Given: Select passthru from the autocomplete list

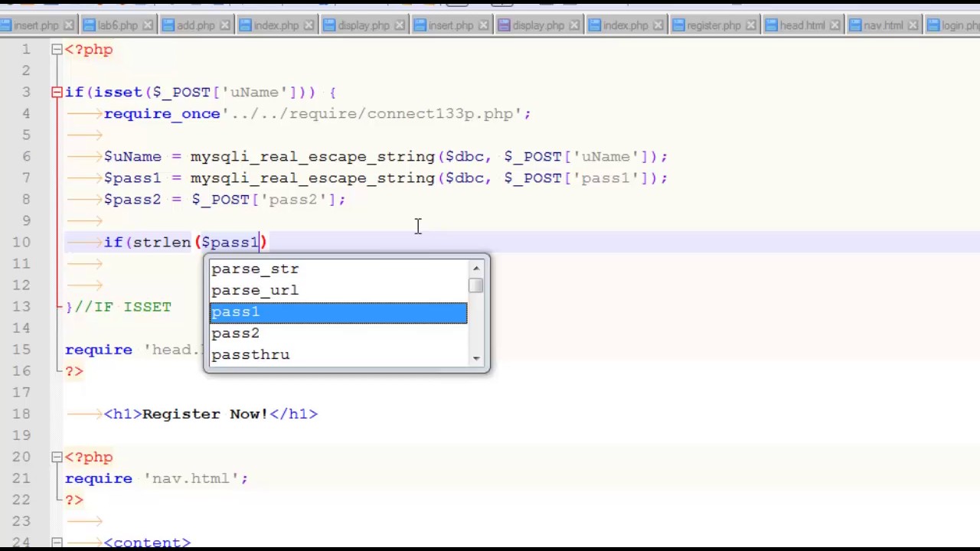Looking at the screenshot, I should (338, 355).
